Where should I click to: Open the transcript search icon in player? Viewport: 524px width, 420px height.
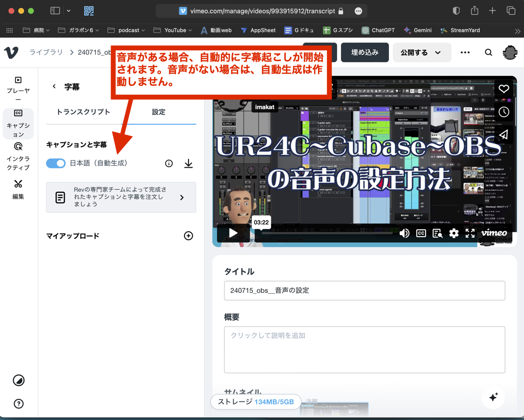(437, 233)
